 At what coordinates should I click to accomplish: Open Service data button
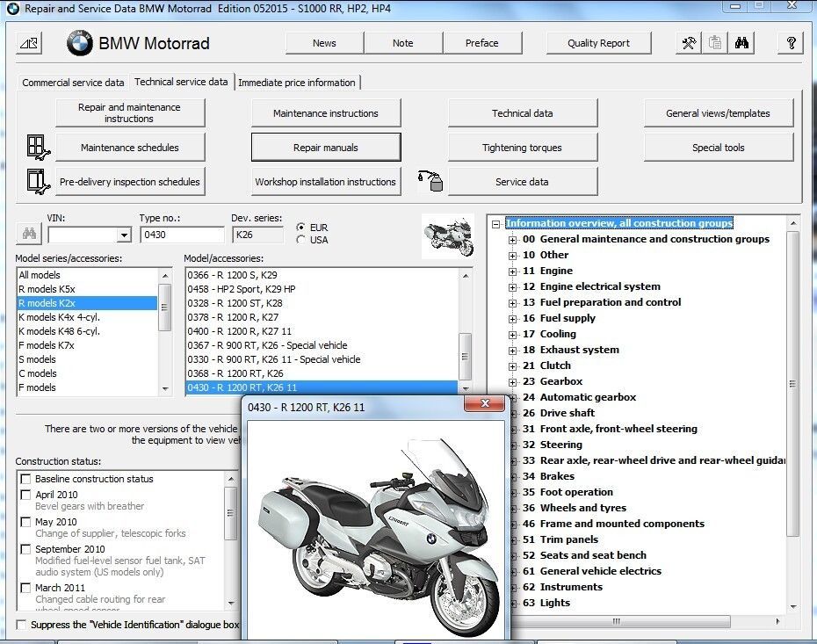pyautogui.click(x=522, y=182)
